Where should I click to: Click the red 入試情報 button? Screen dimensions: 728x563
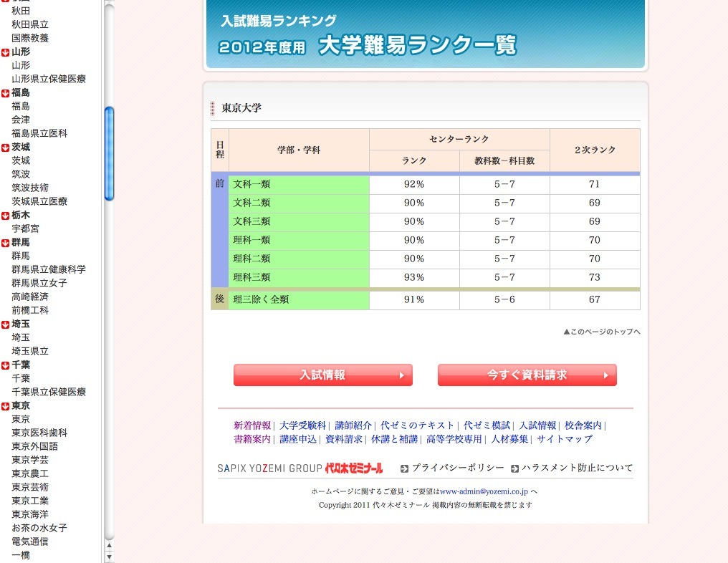322,375
